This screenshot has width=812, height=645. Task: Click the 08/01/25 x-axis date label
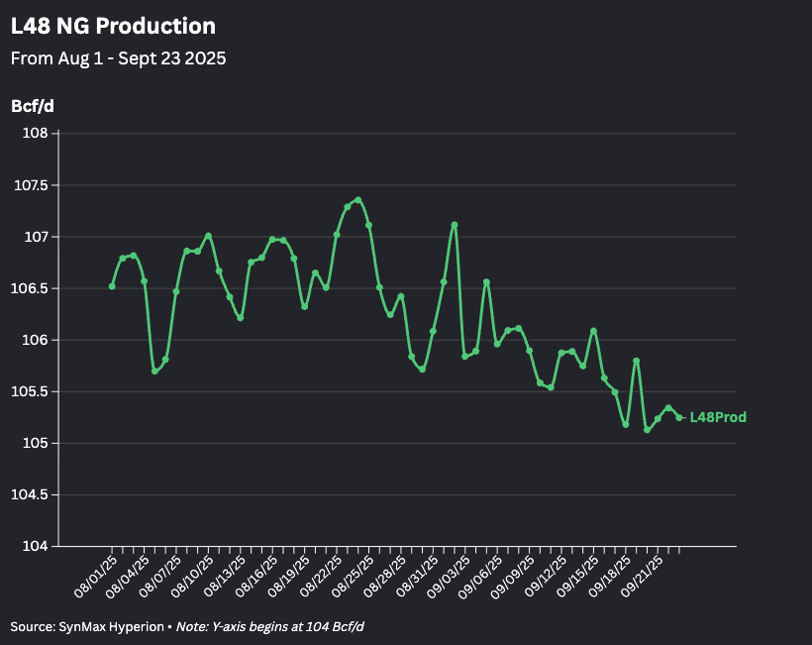(x=96, y=576)
